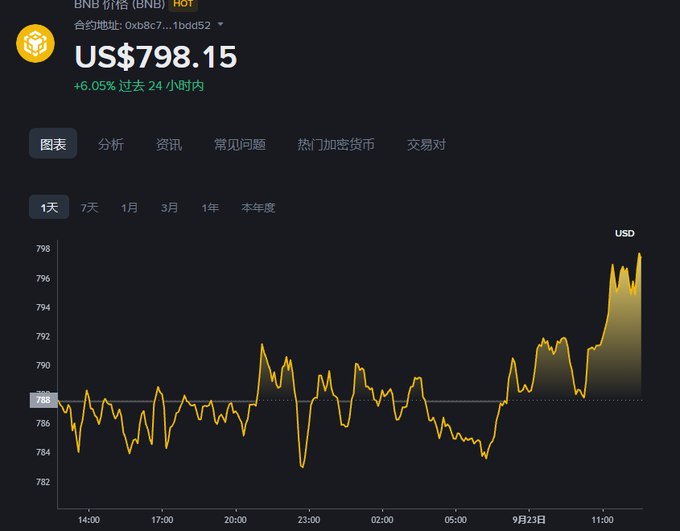Choose the 7天 time range
Viewport: 680px width, 531px height.
click(x=89, y=208)
